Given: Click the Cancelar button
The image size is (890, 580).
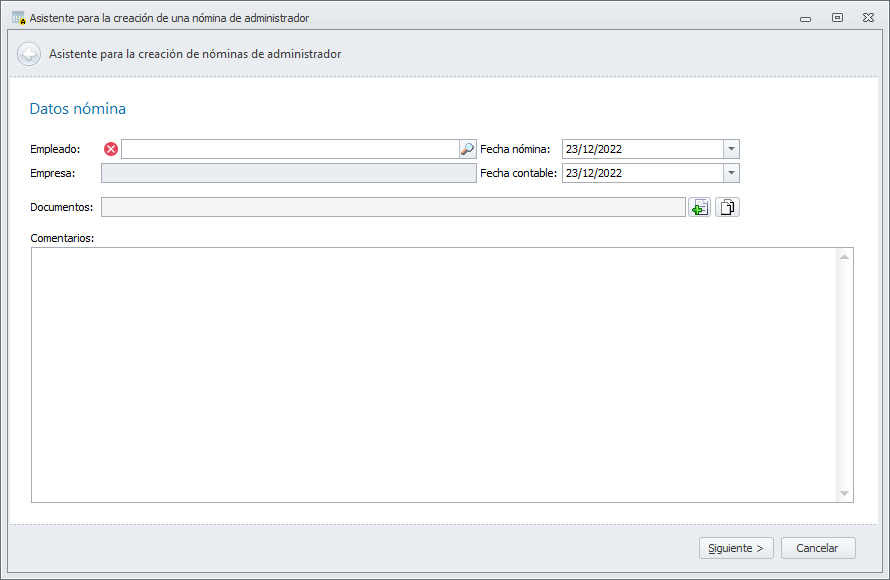Looking at the screenshot, I should click(x=818, y=548).
